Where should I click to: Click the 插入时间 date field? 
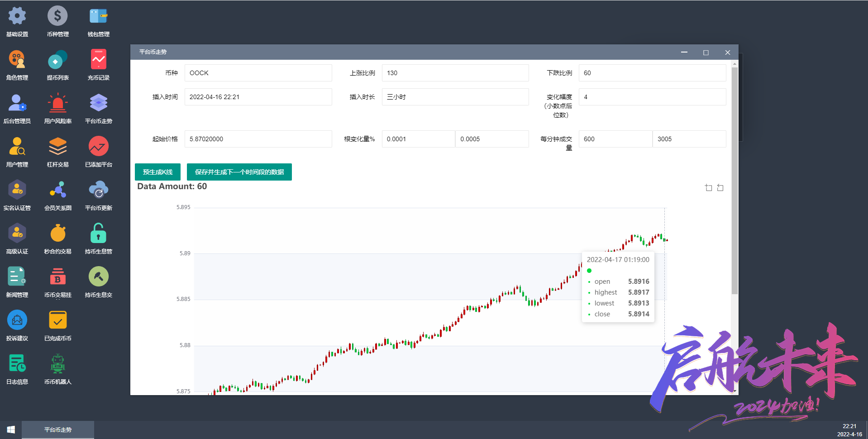pyautogui.click(x=258, y=97)
